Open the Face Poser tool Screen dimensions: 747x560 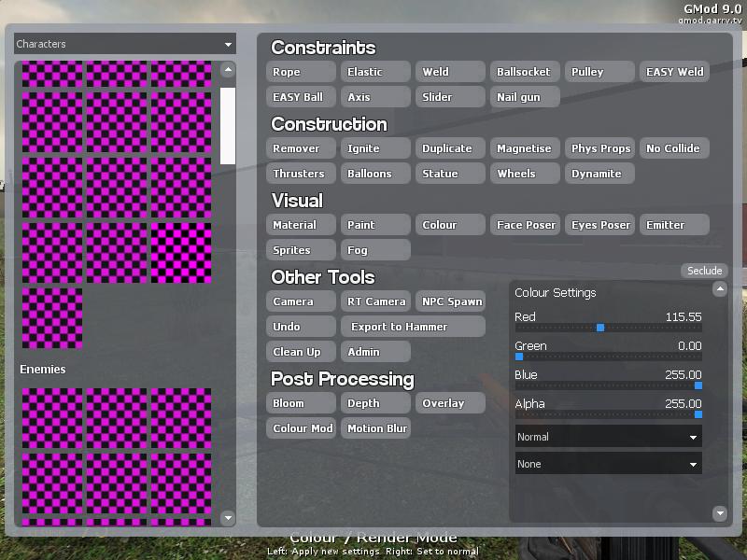tap(524, 225)
